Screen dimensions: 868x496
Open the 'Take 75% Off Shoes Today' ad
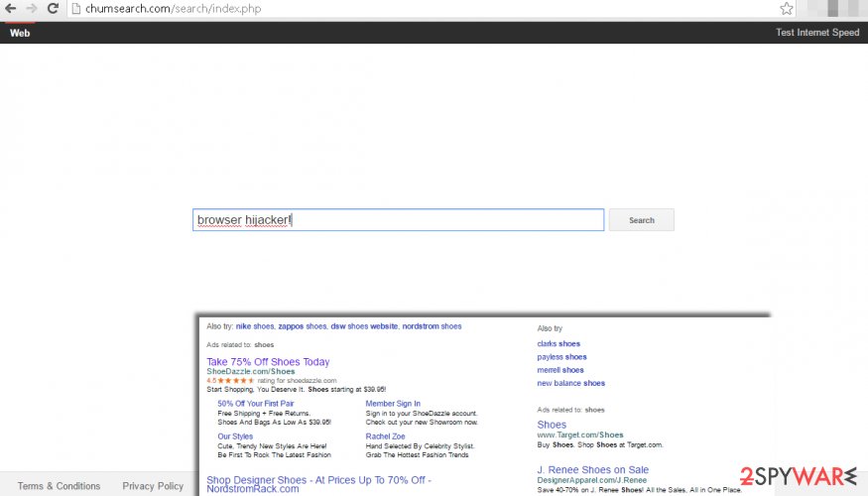point(268,361)
